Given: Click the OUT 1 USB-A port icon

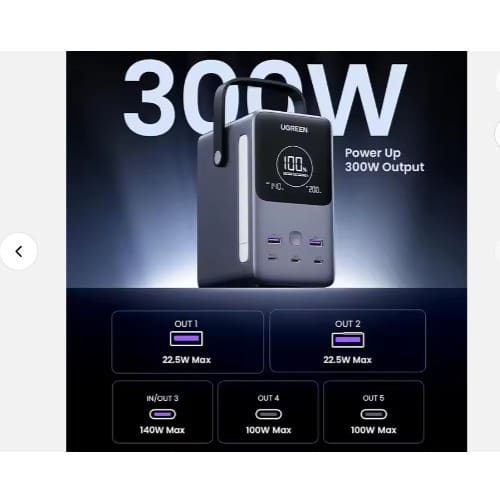Looking at the screenshot, I should pyautogui.click(x=186, y=339).
